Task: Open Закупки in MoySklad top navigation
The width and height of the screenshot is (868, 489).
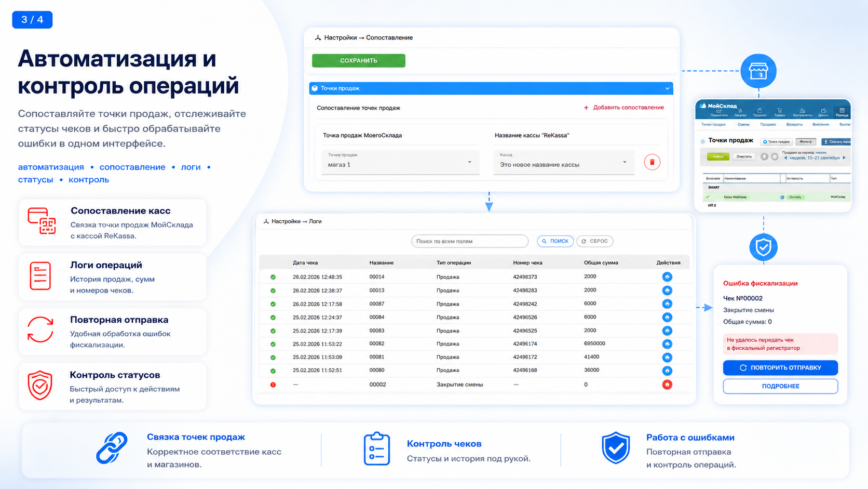Action: click(740, 113)
